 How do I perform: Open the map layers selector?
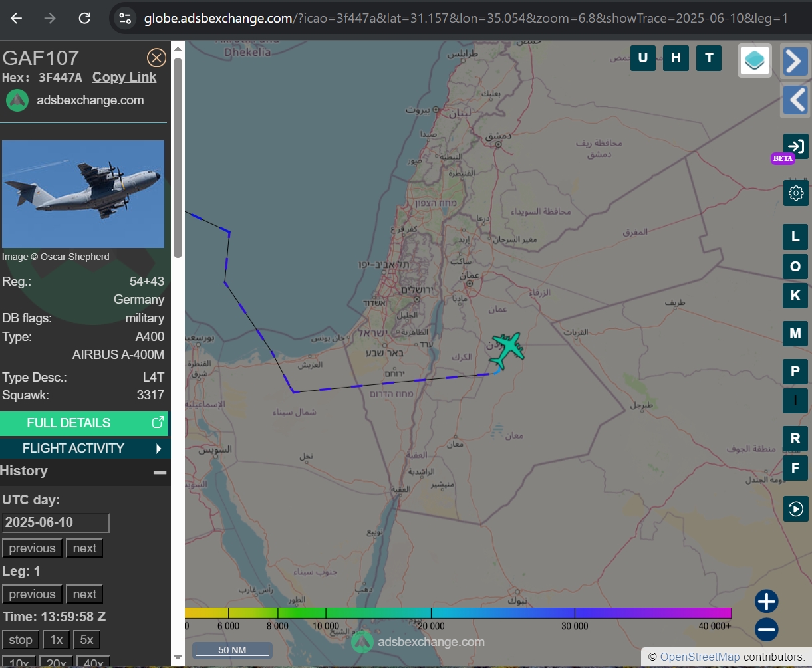click(754, 60)
